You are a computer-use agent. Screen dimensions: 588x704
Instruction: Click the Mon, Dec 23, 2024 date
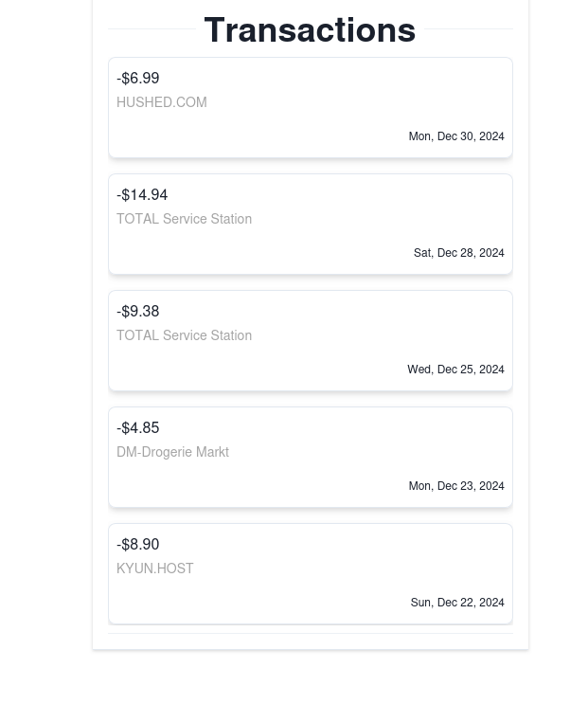(x=456, y=486)
